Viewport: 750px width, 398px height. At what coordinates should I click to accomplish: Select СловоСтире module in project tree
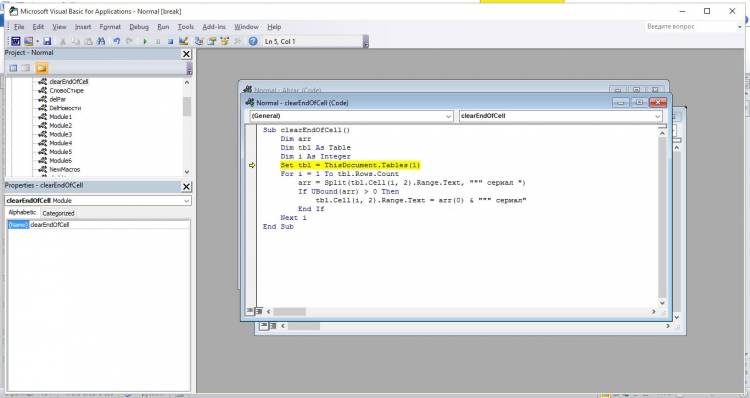pos(66,90)
